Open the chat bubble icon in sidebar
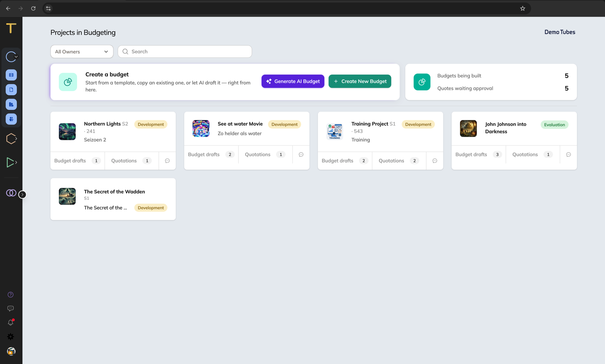 (10, 308)
